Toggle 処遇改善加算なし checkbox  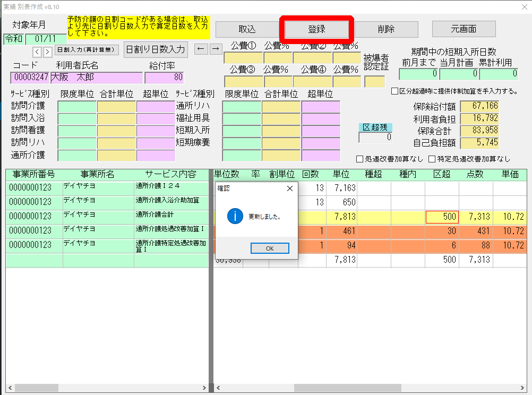coord(360,159)
